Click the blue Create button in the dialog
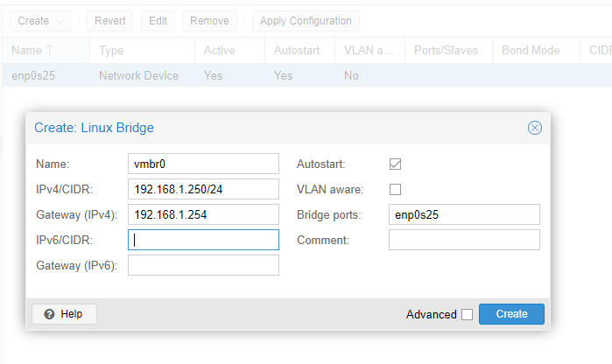The width and height of the screenshot is (612, 364). [x=511, y=314]
